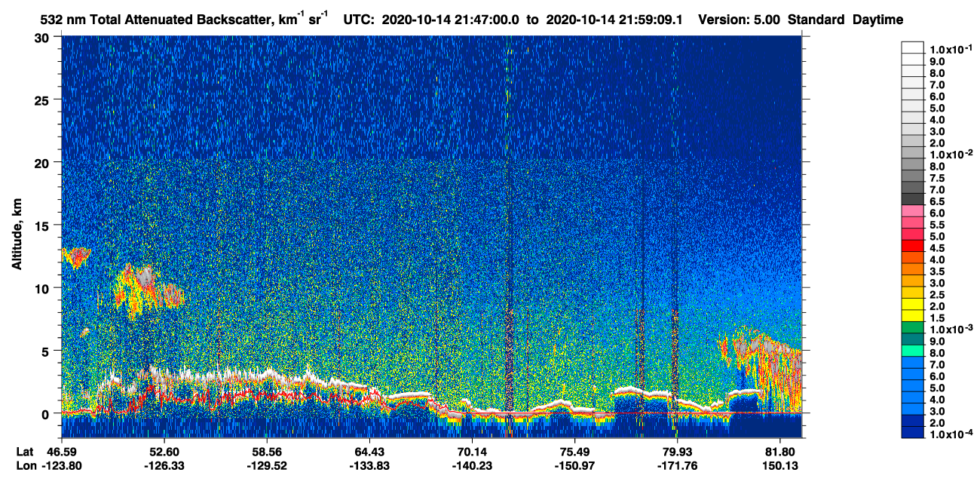Click the altitude tick label '10'
The height and width of the screenshot is (503, 980).
(43, 288)
